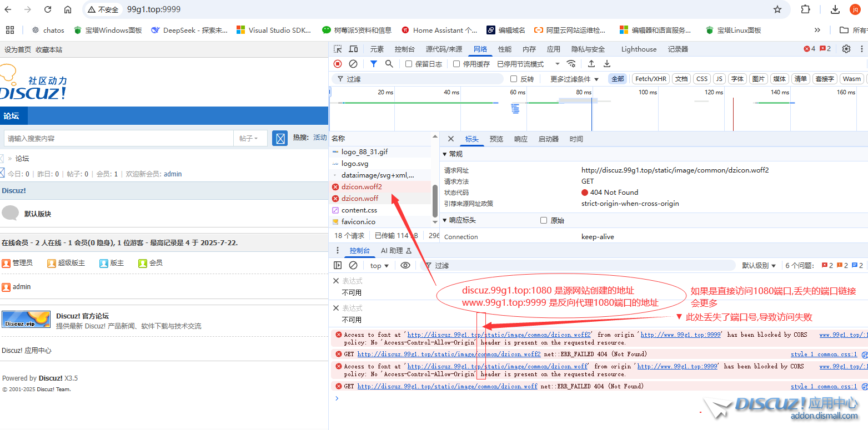Activate the DevTools inspect element picker
This screenshot has width=868, height=430.
coord(338,49)
